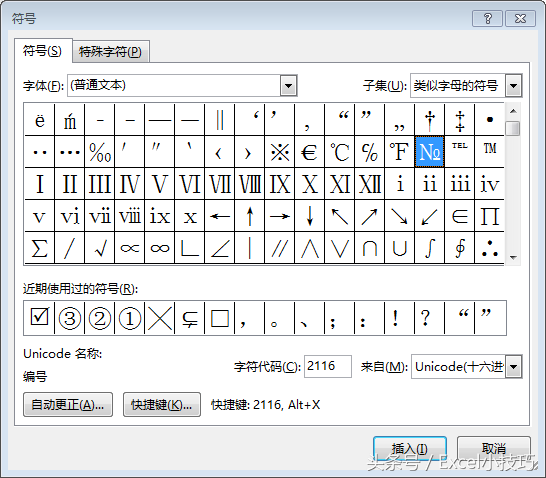The width and height of the screenshot is (546, 478).
Task: Pick the per mille ‰ symbol
Action: click(x=99, y=151)
